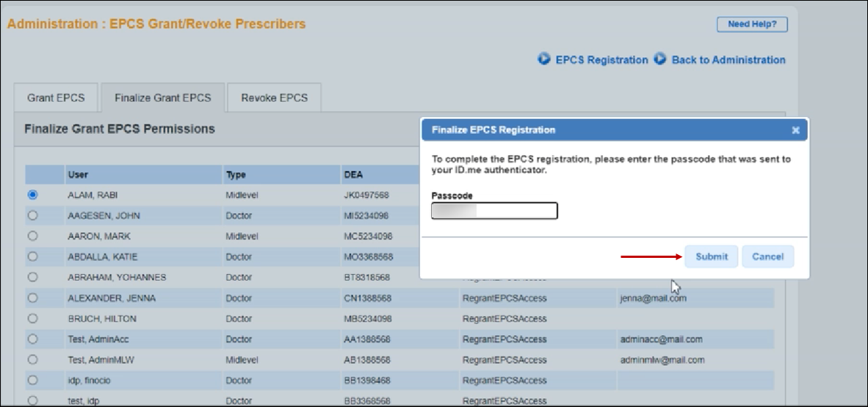
Task: Open the Need Help? button
Action: (x=752, y=24)
